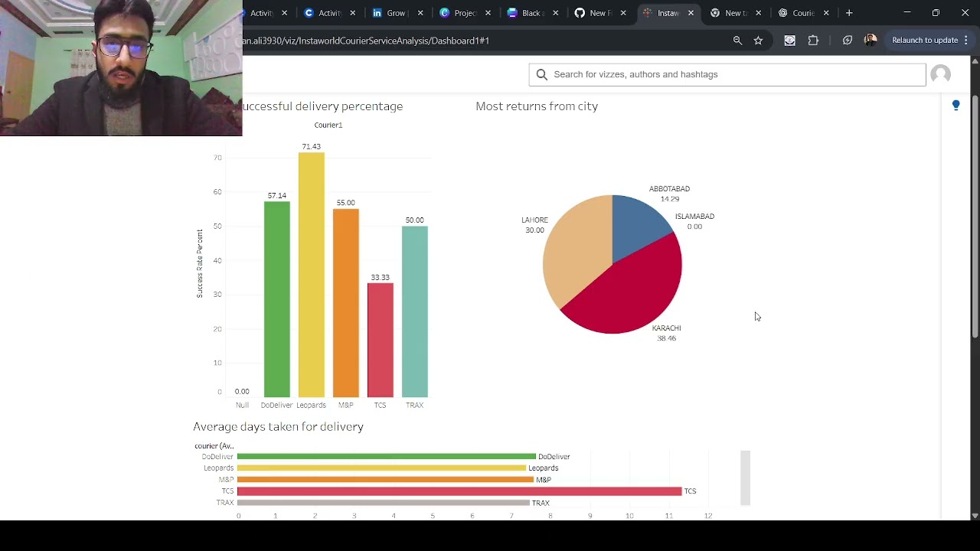
Task: Click the LAHORE 30.00 pie label
Action: coord(534,225)
